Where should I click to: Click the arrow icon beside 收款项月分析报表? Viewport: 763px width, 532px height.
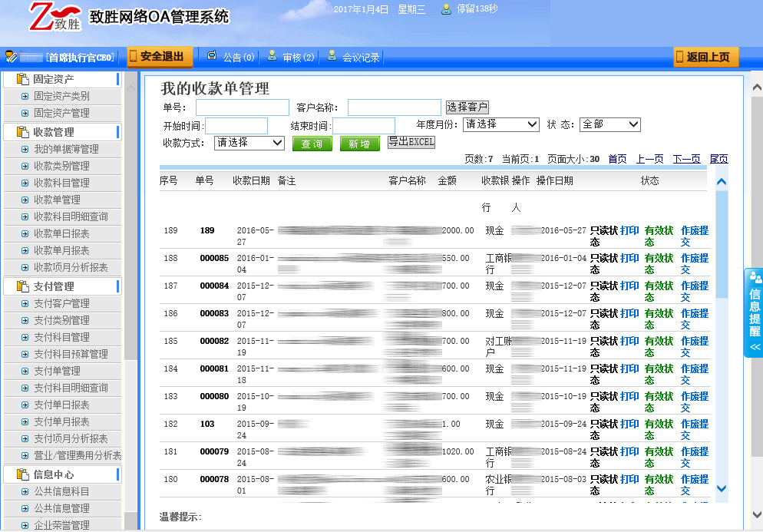click(x=25, y=267)
